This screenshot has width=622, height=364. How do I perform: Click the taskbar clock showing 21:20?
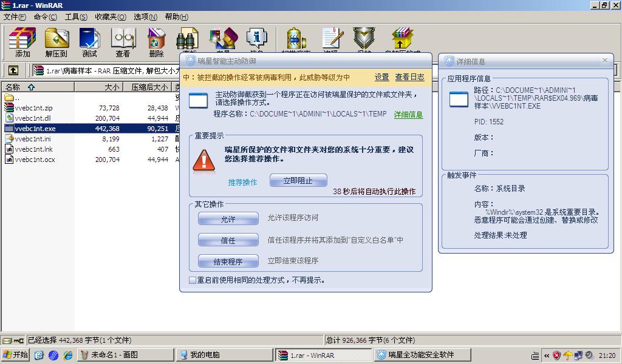(607, 356)
